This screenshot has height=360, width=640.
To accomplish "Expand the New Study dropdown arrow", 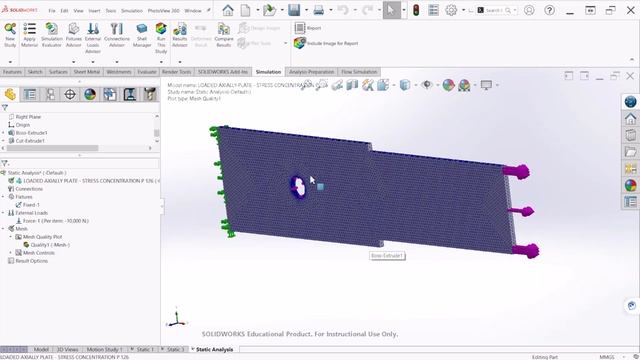I will pos(10,62).
